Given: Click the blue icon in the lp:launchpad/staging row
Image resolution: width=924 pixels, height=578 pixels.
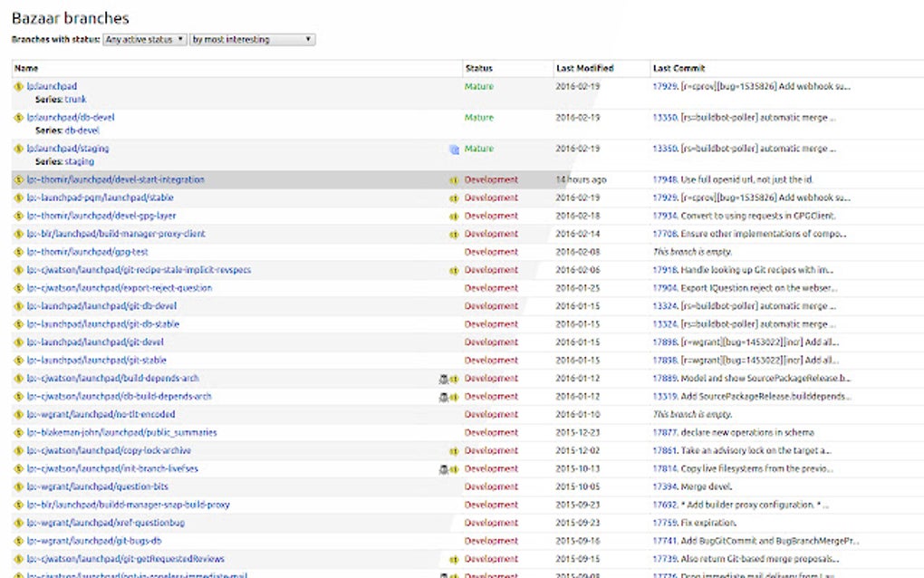Looking at the screenshot, I should tap(454, 149).
